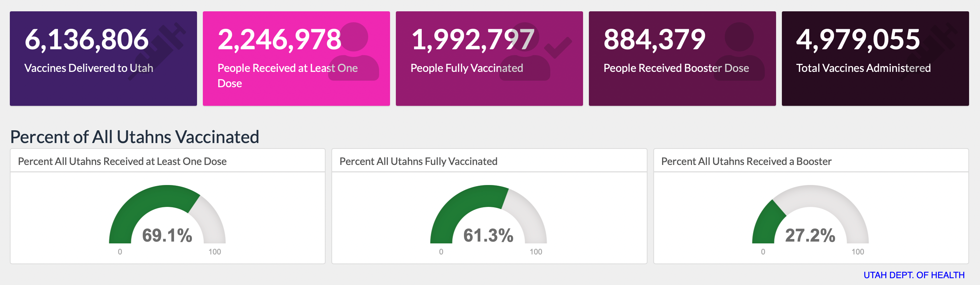Viewport: 980px width, 285px height.
Task: Click the 4,979,055 total administered number
Action: click(x=858, y=40)
